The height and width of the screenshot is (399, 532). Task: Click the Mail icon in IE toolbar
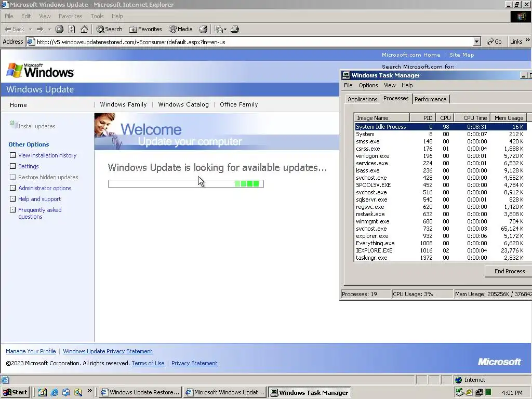(x=219, y=29)
